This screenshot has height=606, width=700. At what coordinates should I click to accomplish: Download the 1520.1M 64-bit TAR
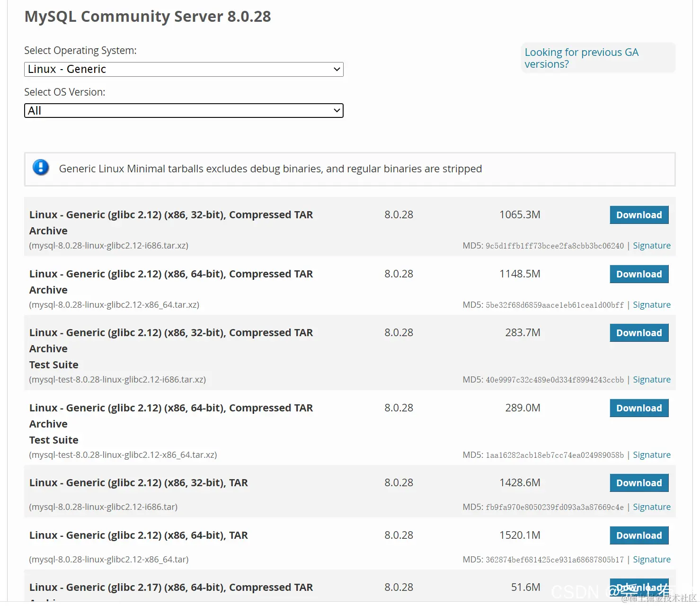[639, 535]
